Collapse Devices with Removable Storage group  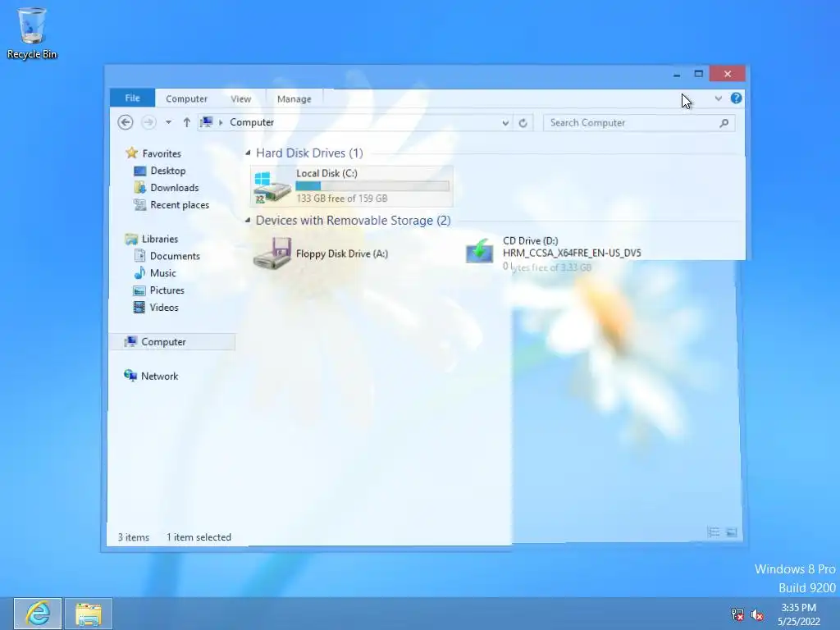248,220
